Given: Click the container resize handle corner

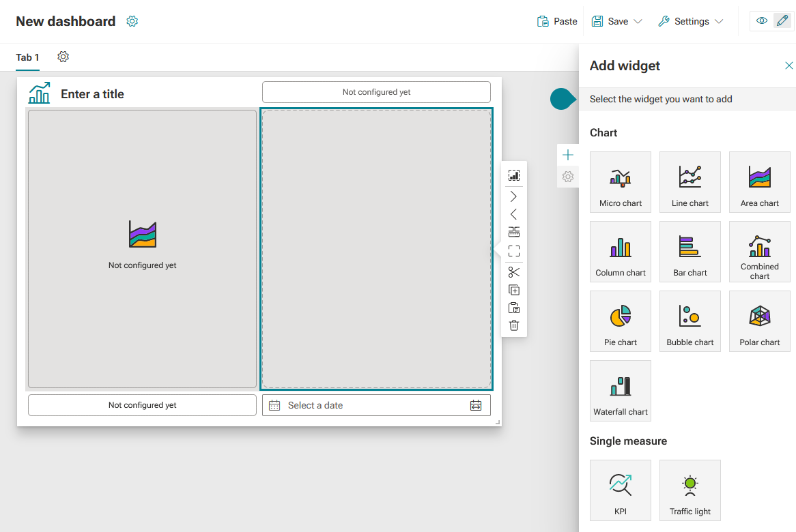Looking at the screenshot, I should coord(498,422).
